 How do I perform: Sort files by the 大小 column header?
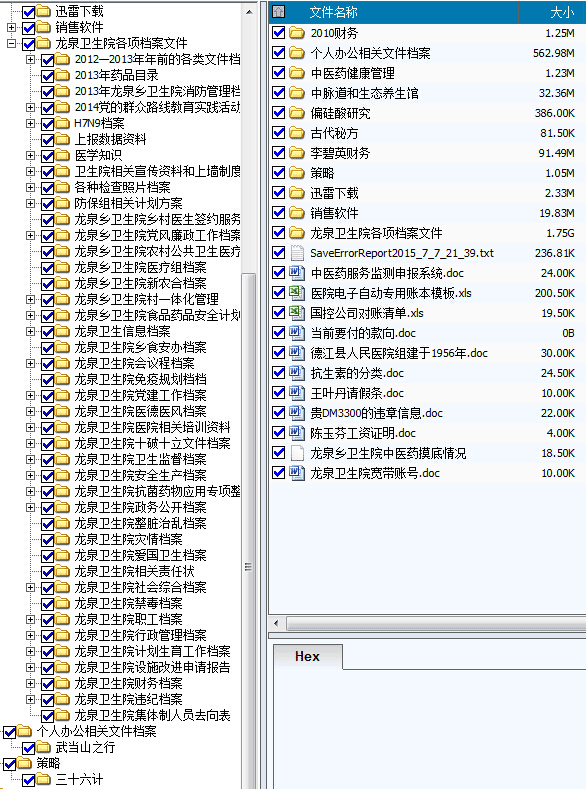562,12
